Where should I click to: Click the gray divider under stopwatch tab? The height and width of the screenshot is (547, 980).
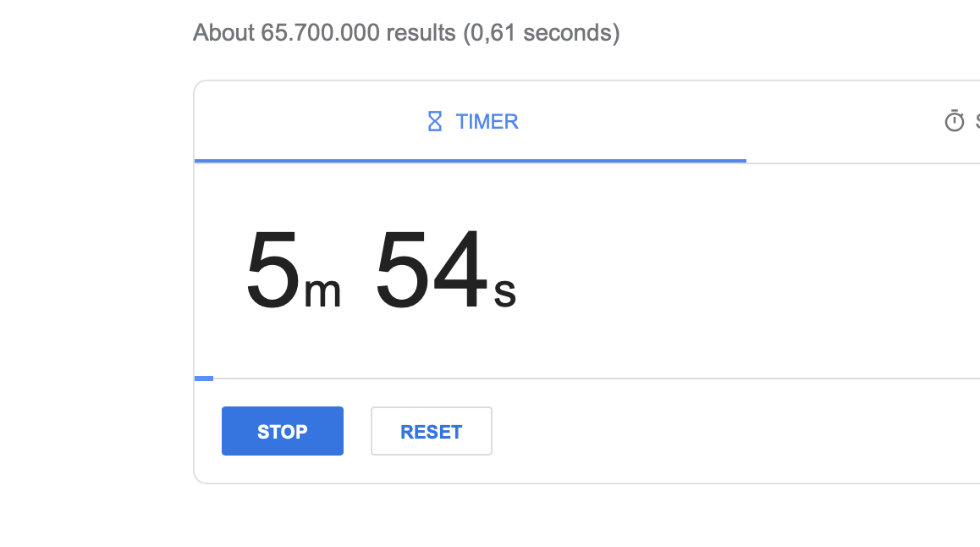[863, 163]
